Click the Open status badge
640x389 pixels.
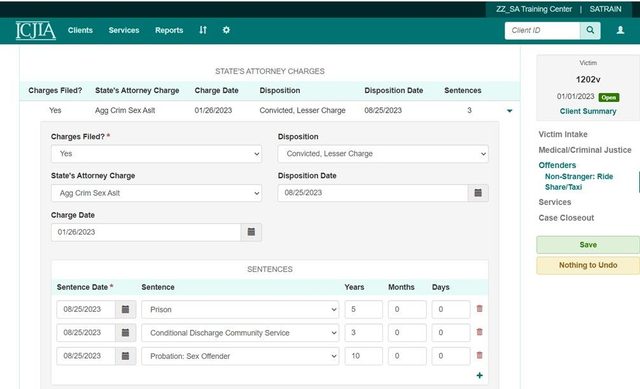pyautogui.click(x=609, y=97)
